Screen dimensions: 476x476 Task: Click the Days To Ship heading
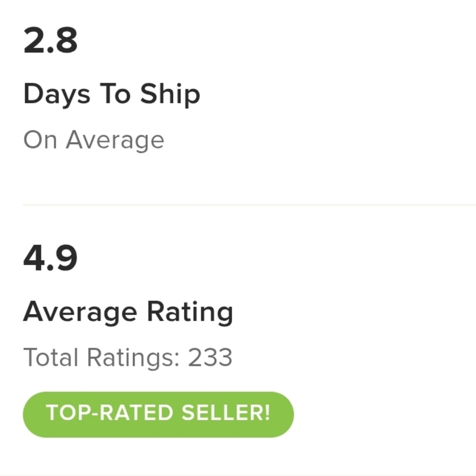click(x=112, y=95)
